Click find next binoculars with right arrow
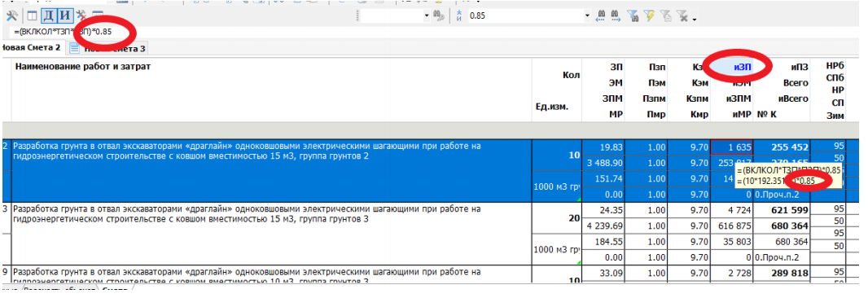 coord(615,15)
